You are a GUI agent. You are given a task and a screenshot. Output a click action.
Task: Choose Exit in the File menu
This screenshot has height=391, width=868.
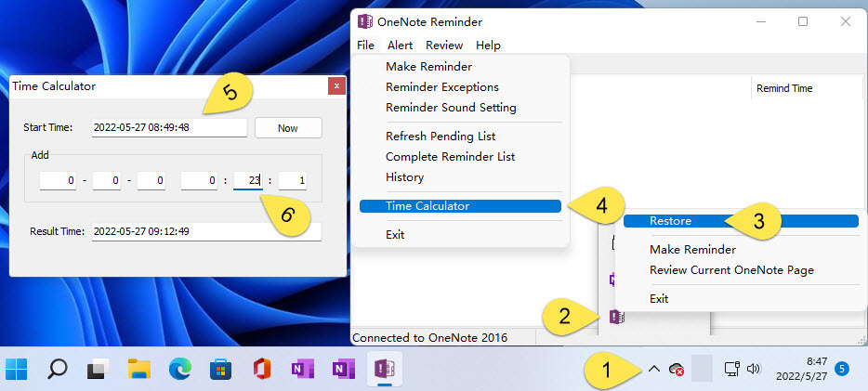tap(460, 235)
